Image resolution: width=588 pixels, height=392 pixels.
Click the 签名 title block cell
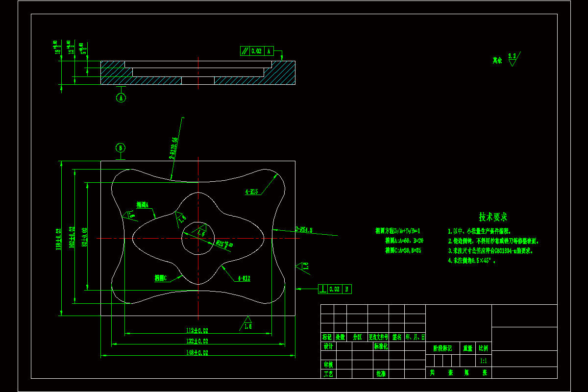click(x=397, y=337)
